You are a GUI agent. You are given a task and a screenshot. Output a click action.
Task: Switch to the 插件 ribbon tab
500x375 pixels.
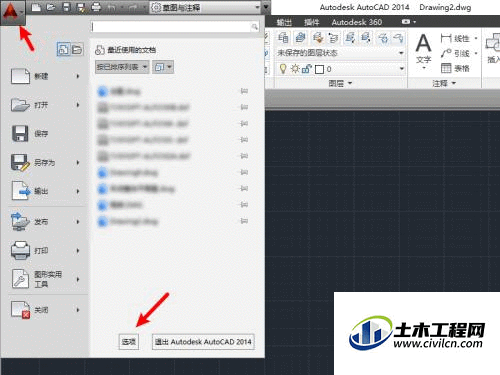(312, 22)
